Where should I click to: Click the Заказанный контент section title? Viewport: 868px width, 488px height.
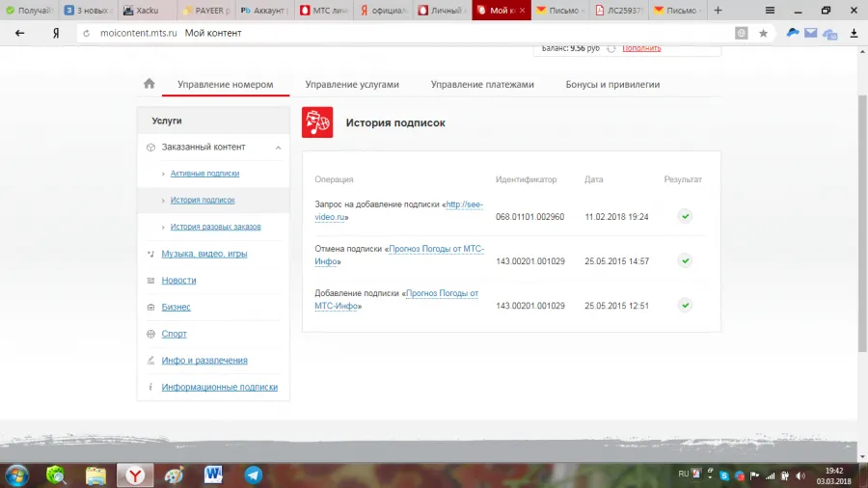point(203,148)
